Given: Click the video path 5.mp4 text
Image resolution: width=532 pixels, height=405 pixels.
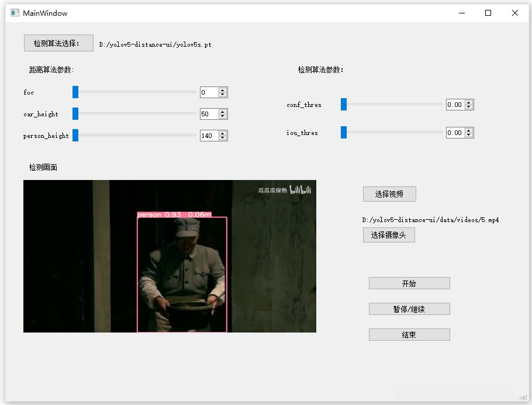Looking at the screenshot, I should coord(430,220).
